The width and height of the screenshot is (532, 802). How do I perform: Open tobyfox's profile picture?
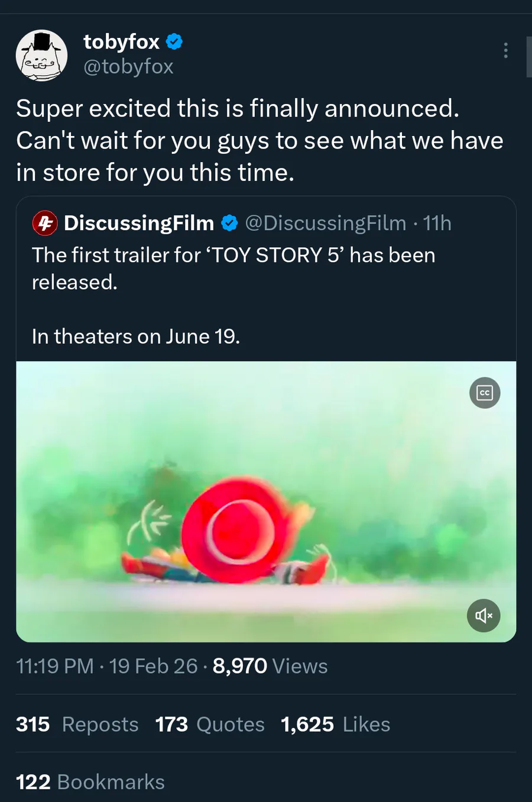coord(41,55)
